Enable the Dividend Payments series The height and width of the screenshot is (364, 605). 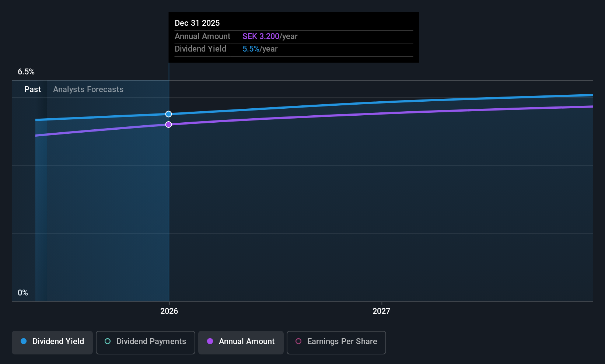coord(146,342)
